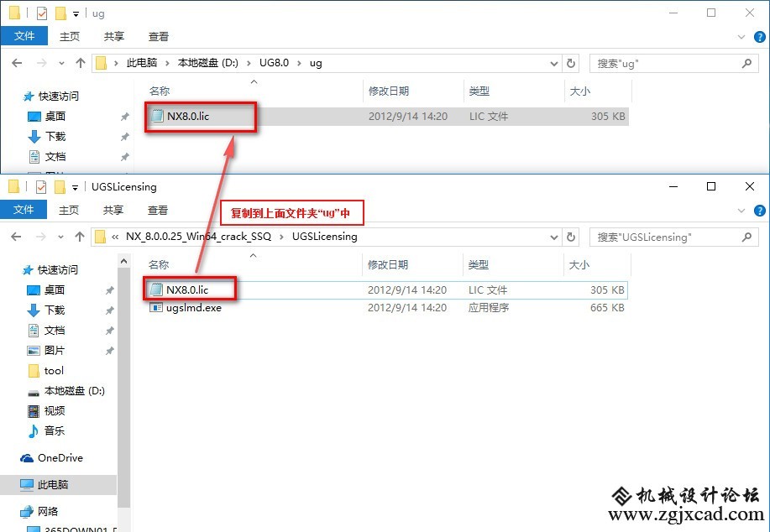Open 本地磁盘 (D:) in the sidebar
This screenshot has height=532, width=770.
(75, 391)
